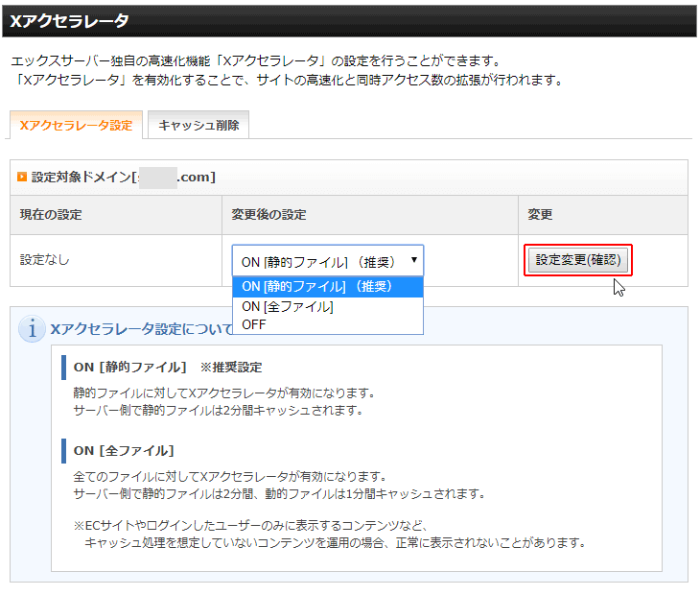Pick the OFF option in the dropdown list
The image size is (700, 595).
254,324
